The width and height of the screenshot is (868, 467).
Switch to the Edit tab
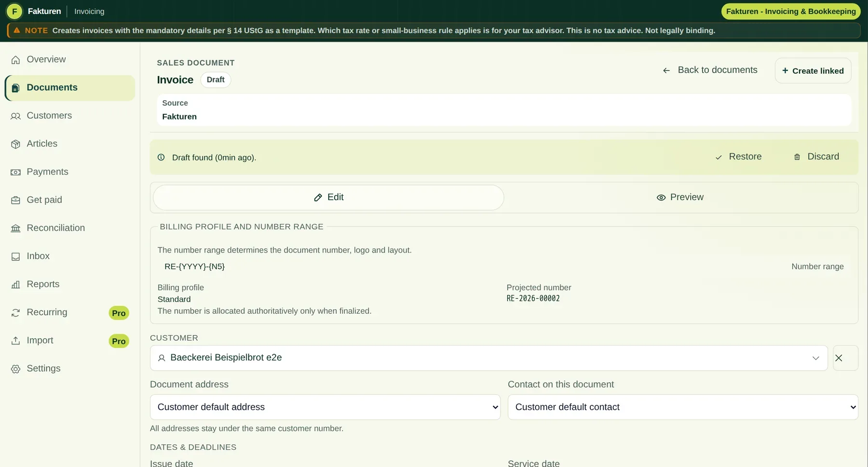[x=328, y=197]
